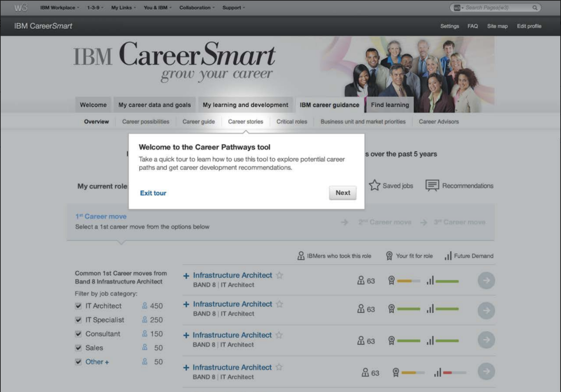Click the Exit tour link
Image resolution: width=561 pixels, height=392 pixels.
[153, 193]
